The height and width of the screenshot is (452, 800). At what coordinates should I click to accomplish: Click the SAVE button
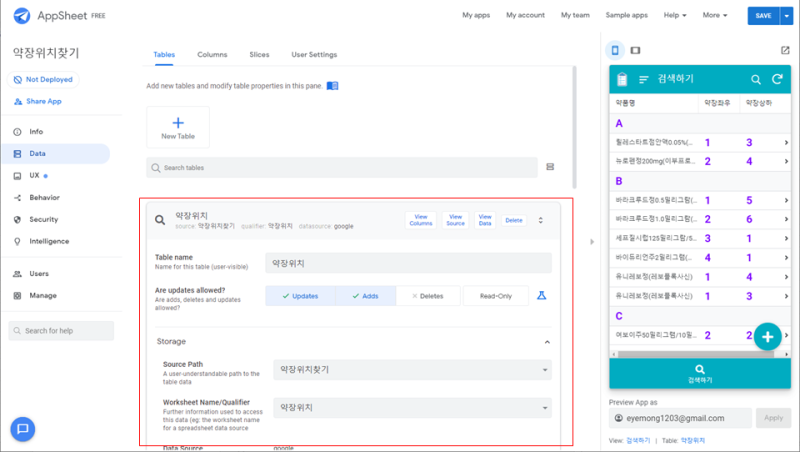[x=763, y=16]
